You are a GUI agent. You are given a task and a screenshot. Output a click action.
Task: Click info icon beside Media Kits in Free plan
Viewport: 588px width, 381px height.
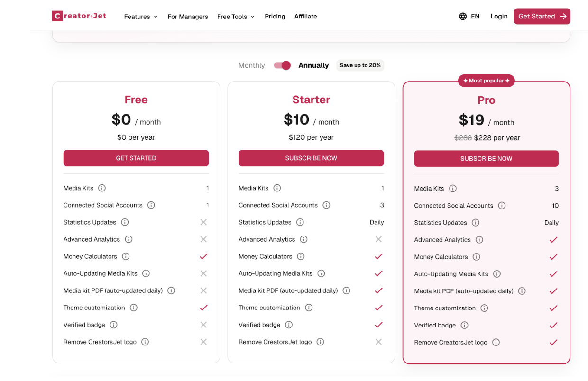coord(102,188)
